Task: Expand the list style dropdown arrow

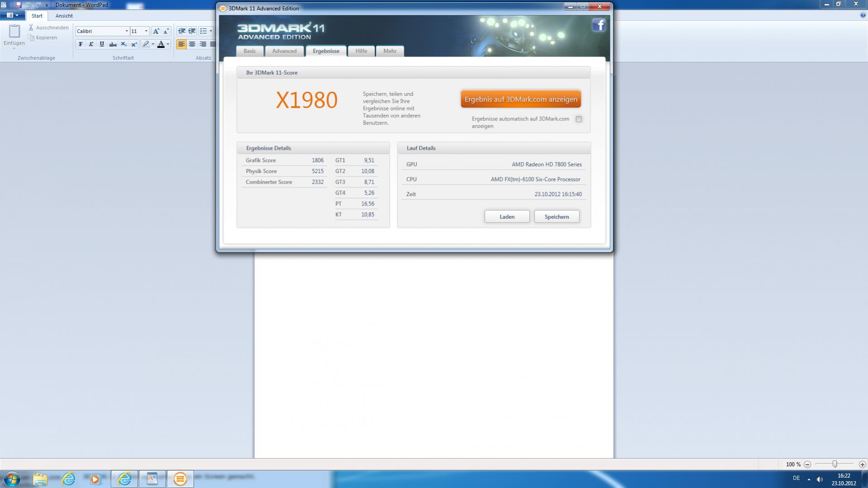Action: click(211, 31)
